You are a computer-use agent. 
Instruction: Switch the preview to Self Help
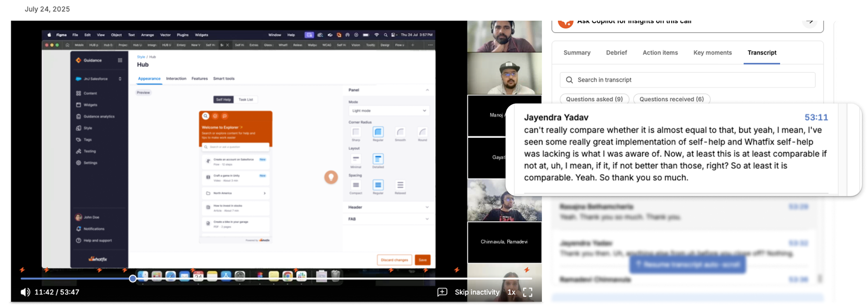click(224, 99)
